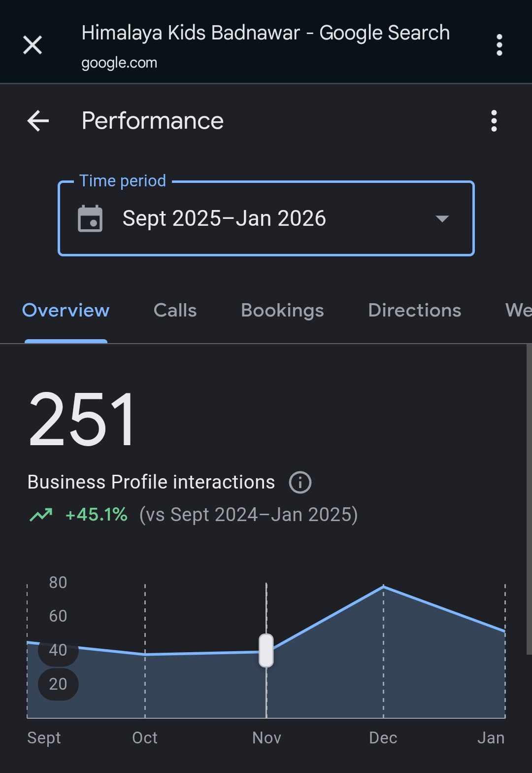Open the Directions tab
Viewport: 532px width, 773px height.
(414, 311)
